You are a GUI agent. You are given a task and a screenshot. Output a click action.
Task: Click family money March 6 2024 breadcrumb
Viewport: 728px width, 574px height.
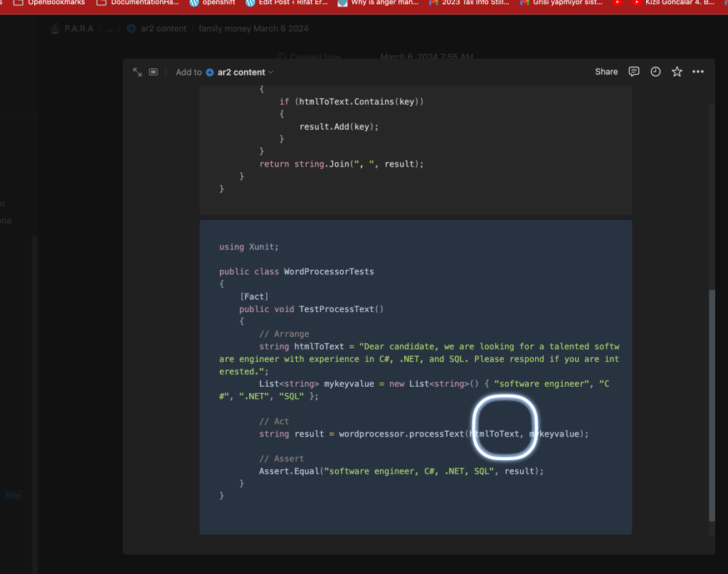point(253,28)
